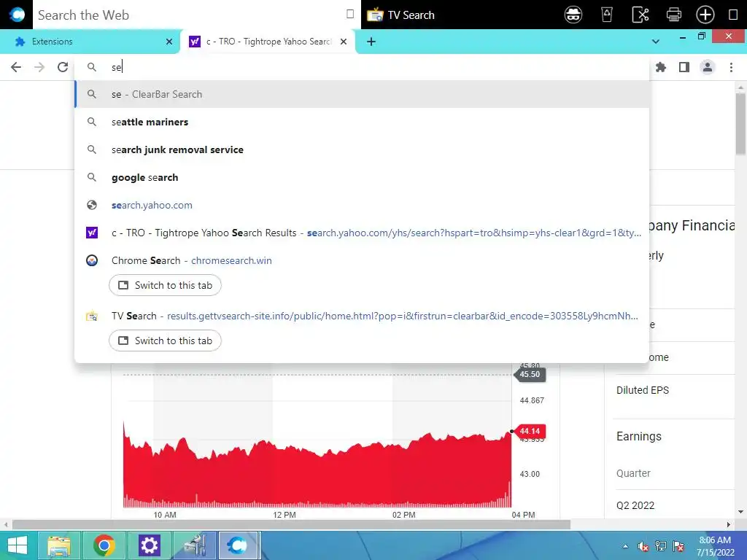
Task: Open a new tab with plus button
Action: click(371, 42)
